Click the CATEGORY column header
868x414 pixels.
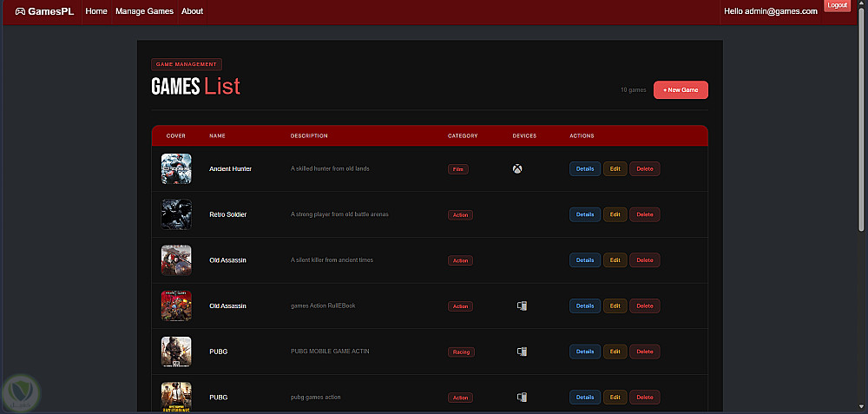pos(463,136)
